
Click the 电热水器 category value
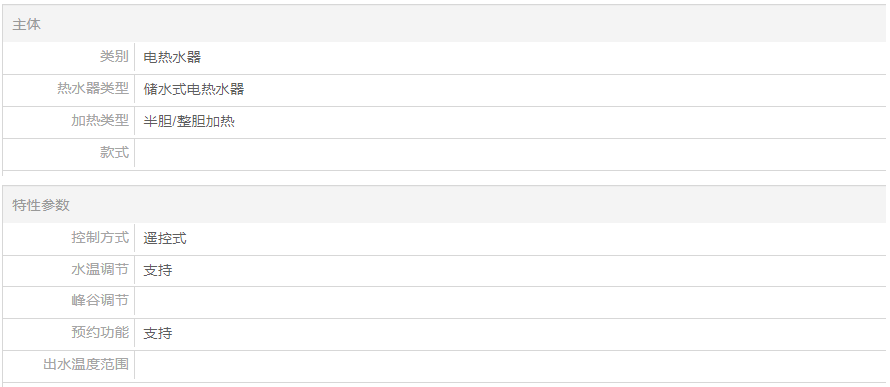pyautogui.click(x=172, y=57)
